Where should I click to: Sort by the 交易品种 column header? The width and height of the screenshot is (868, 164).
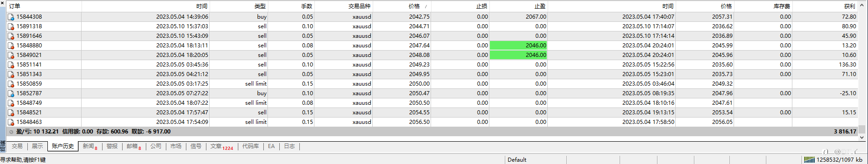[344, 6]
